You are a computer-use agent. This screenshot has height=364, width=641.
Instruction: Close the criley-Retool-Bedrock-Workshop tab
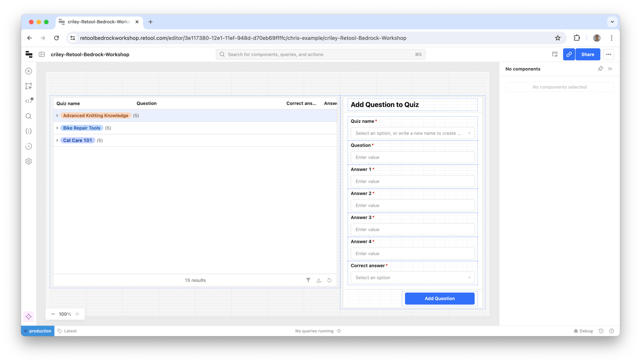pos(137,22)
